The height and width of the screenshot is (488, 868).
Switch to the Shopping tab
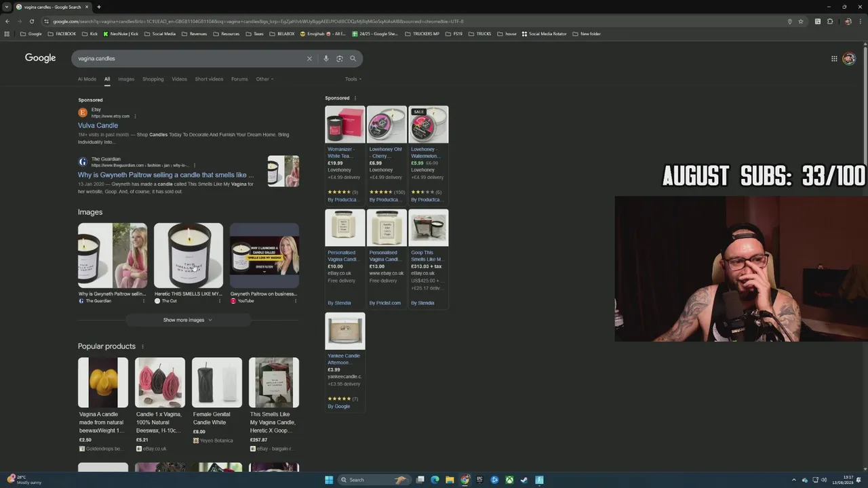(x=153, y=79)
